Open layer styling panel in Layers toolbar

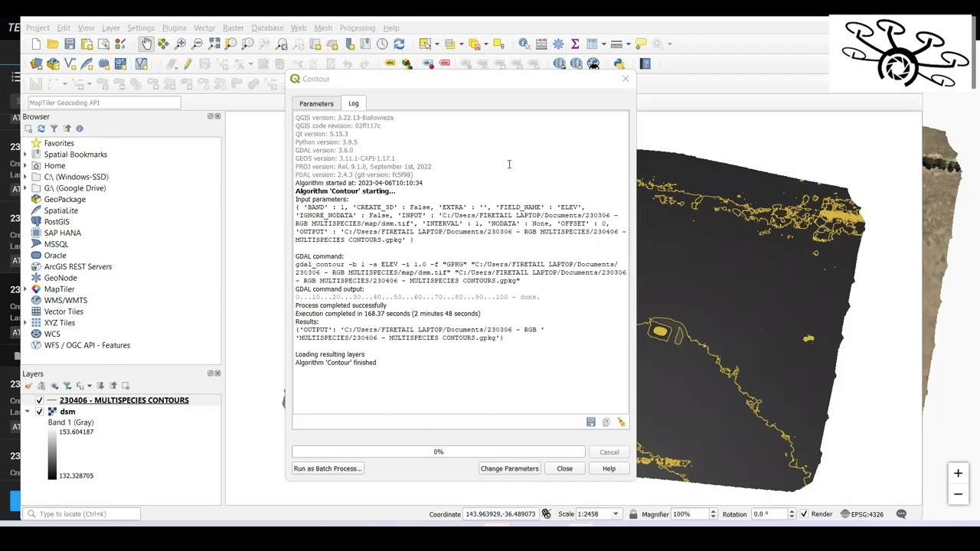click(29, 386)
